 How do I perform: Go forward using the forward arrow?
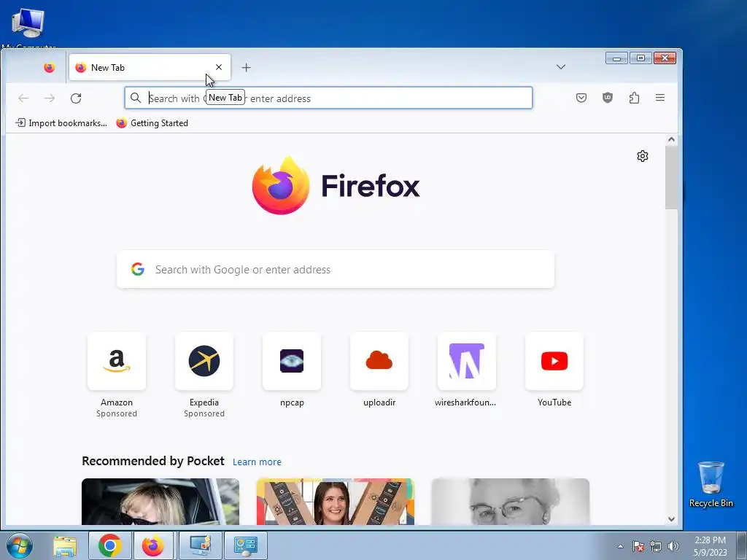(x=50, y=98)
